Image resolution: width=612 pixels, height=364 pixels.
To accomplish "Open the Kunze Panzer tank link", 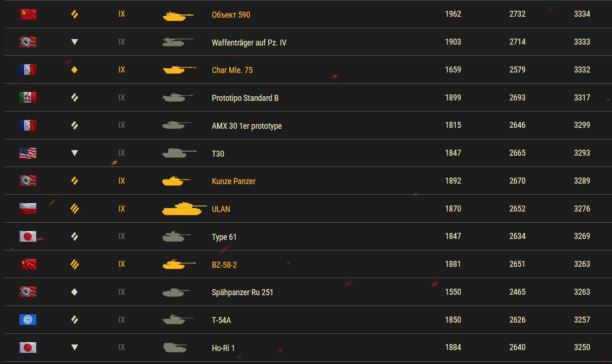I will click(x=233, y=181).
